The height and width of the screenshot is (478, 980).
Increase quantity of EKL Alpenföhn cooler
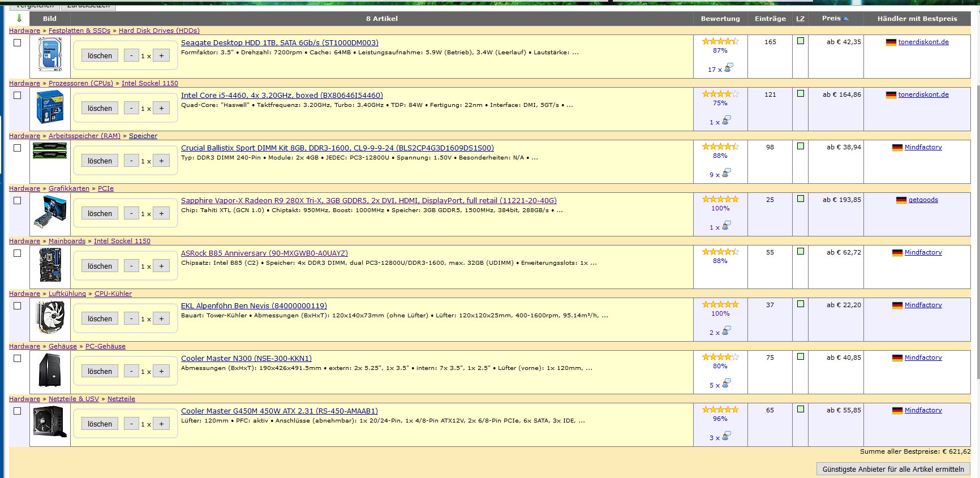pyautogui.click(x=161, y=318)
